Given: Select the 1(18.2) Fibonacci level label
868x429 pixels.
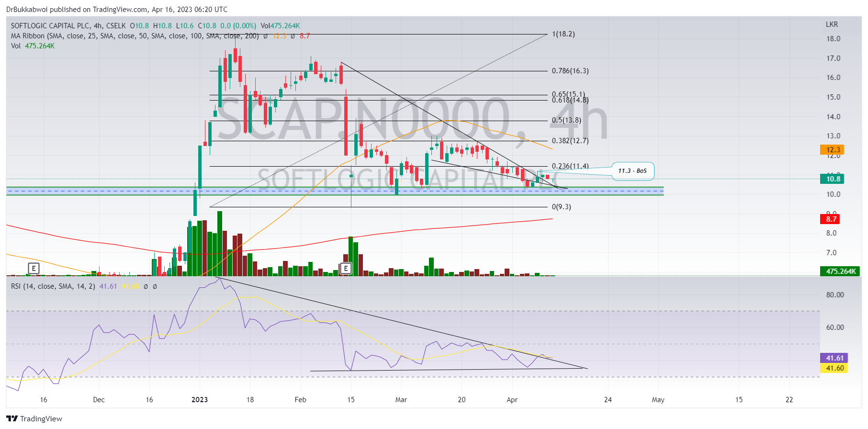Looking at the screenshot, I should tap(563, 34).
